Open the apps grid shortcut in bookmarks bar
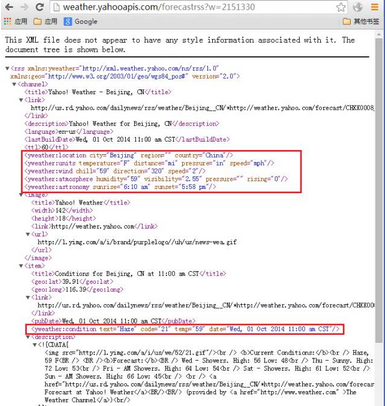The width and height of the screenshot is (387, 406). click(x=8, y=21)
